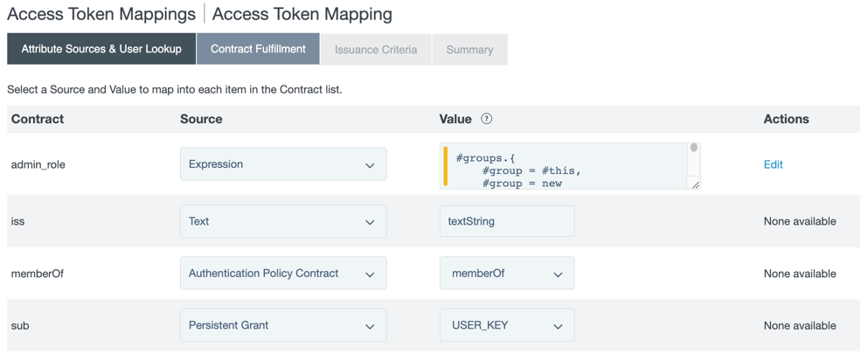
Task: Switch to Attribute Sources & User Lookup tab
Action: click(101, 50)
